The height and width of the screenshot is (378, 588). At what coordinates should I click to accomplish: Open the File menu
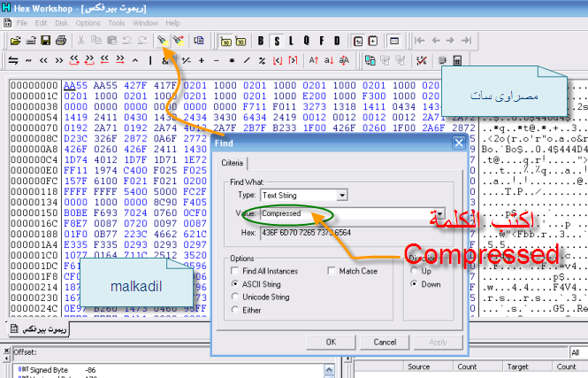pos(22,23)
